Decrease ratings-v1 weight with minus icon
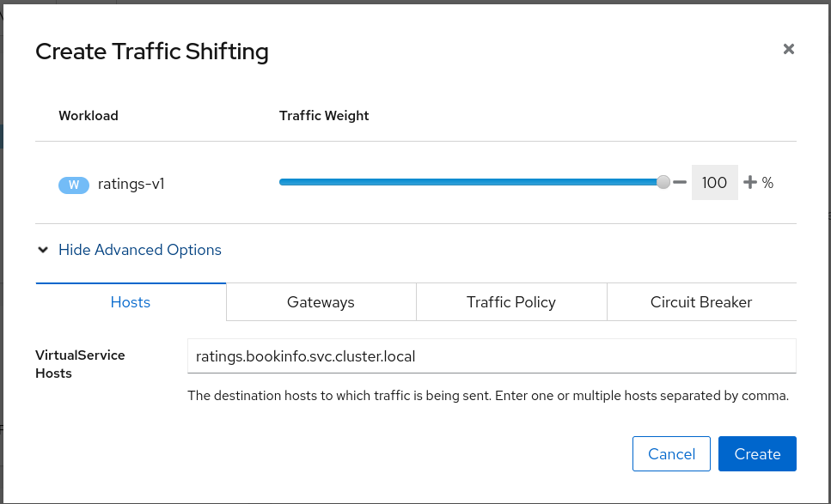The width and height of the screenshot is (831, 504). tap(680, 182)
